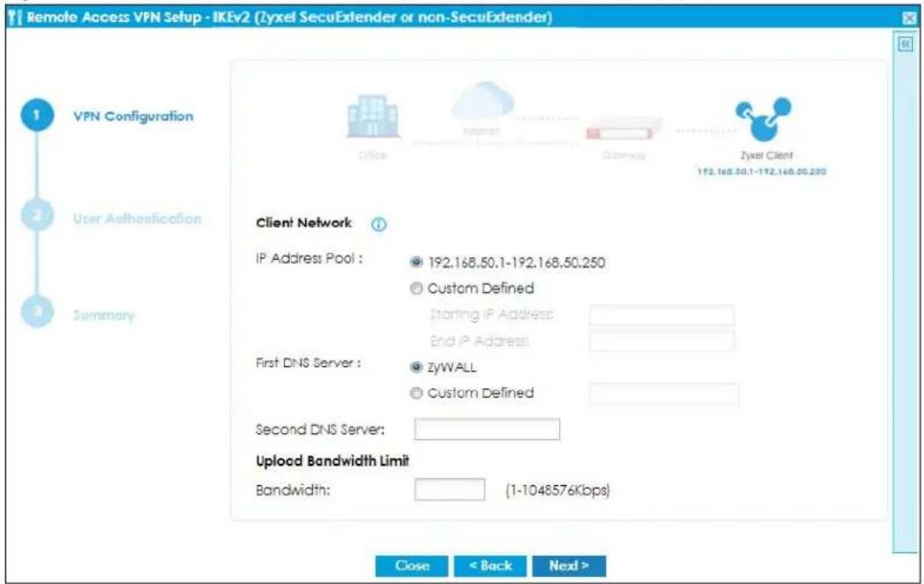Image resolution: width=924 pixels, height=584 pixels.
Task: Click the Starting IP Address field
Action: (662, 315)
